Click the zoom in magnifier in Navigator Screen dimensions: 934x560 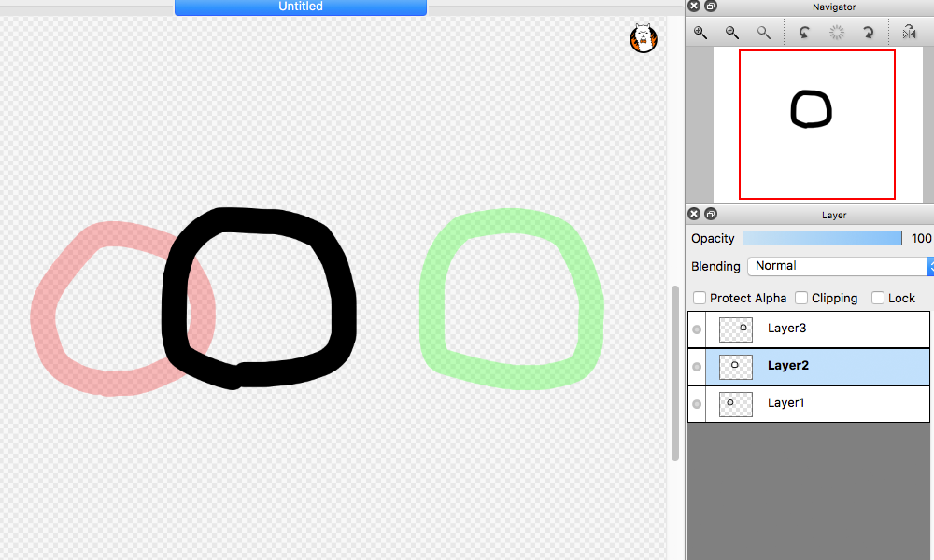700,33
